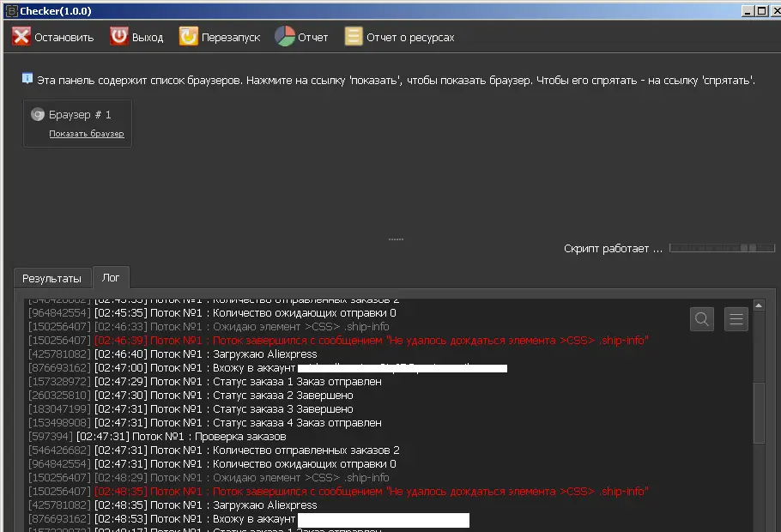Click log line Статус заказа 4 Заказ отправлен
Screen dimensions: 781x532
pos(205,422)
